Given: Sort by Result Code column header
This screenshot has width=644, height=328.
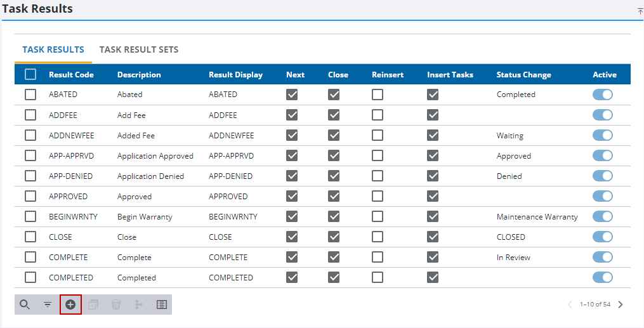Looking at the screenshot, I should 71,74.
